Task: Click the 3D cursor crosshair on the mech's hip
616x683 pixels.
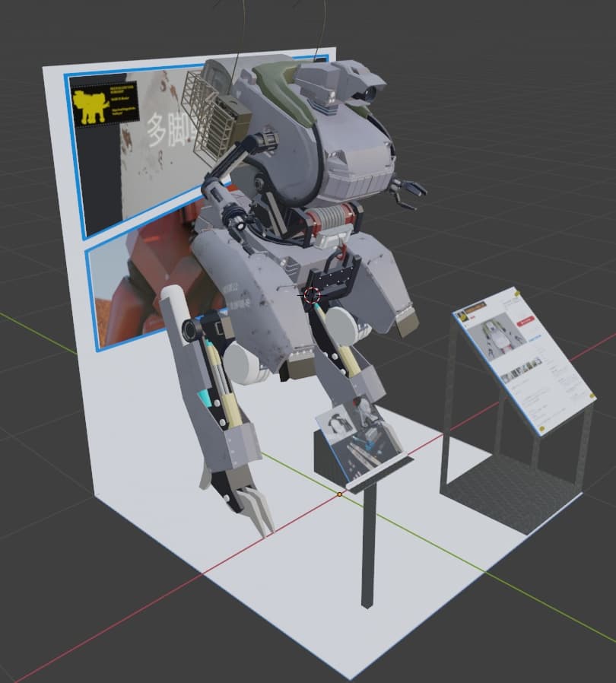Action: 311,295
